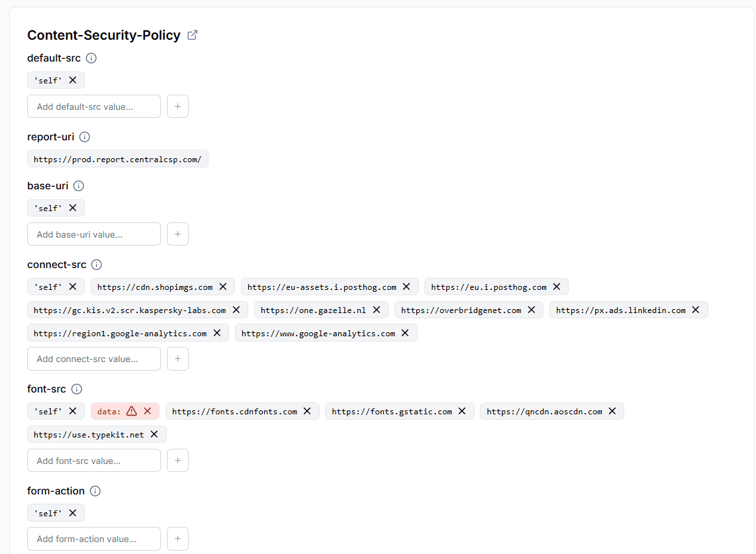Remove https://one.gazelle.nl from connect-src

(x=376, y=309)
